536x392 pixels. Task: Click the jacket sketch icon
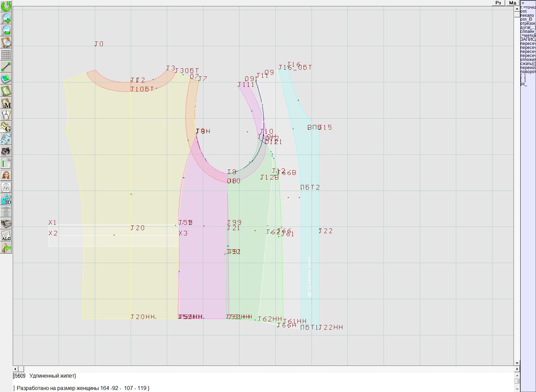click(x=6, y=187)
